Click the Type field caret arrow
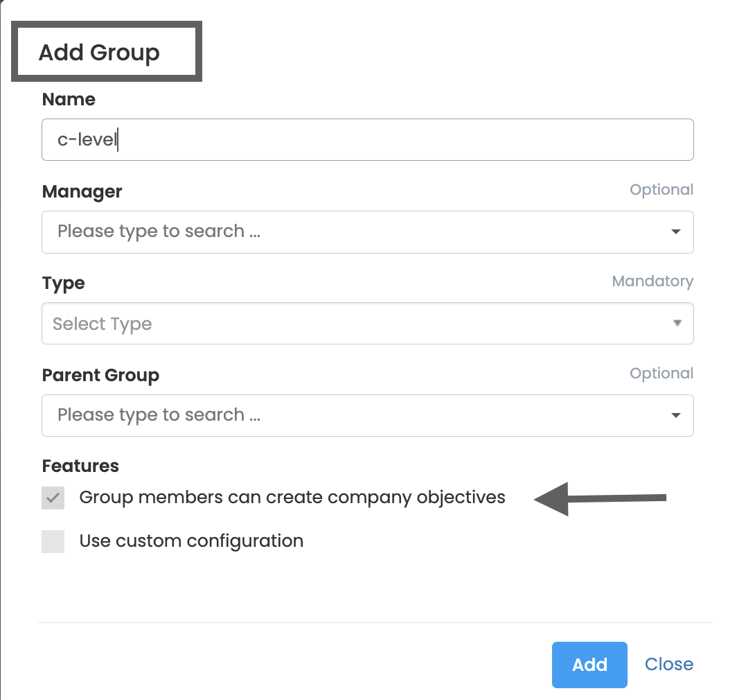Viewport: 737px width, 700px height. click(677, 324)
